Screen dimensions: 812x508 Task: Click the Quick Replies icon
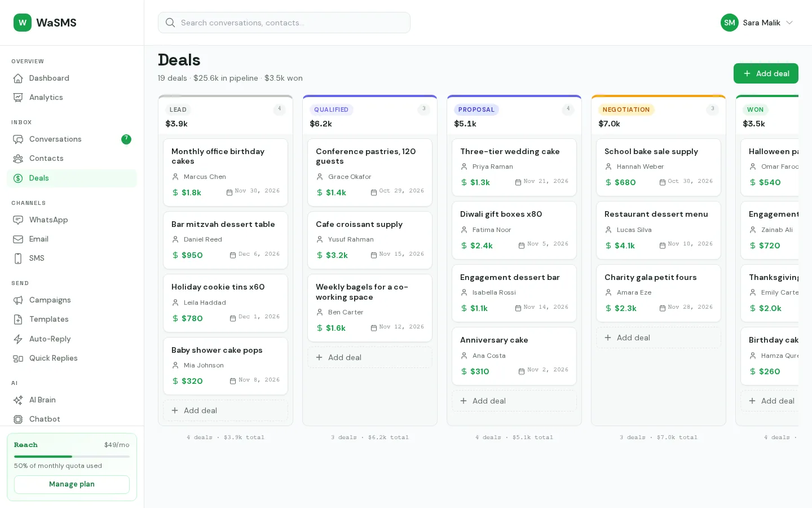pyautogui.click(x=18, y=358)
